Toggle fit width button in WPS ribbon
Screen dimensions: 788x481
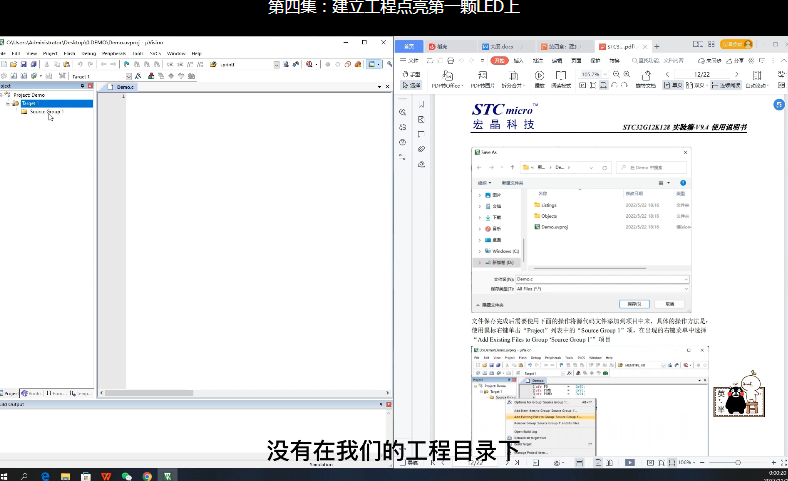pos(604,85)
